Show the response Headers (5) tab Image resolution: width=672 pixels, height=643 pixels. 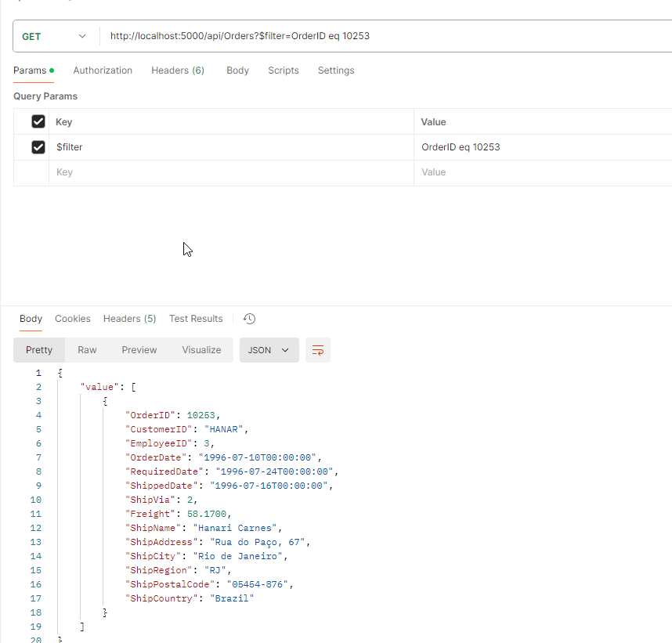click(x=130, y=319)
